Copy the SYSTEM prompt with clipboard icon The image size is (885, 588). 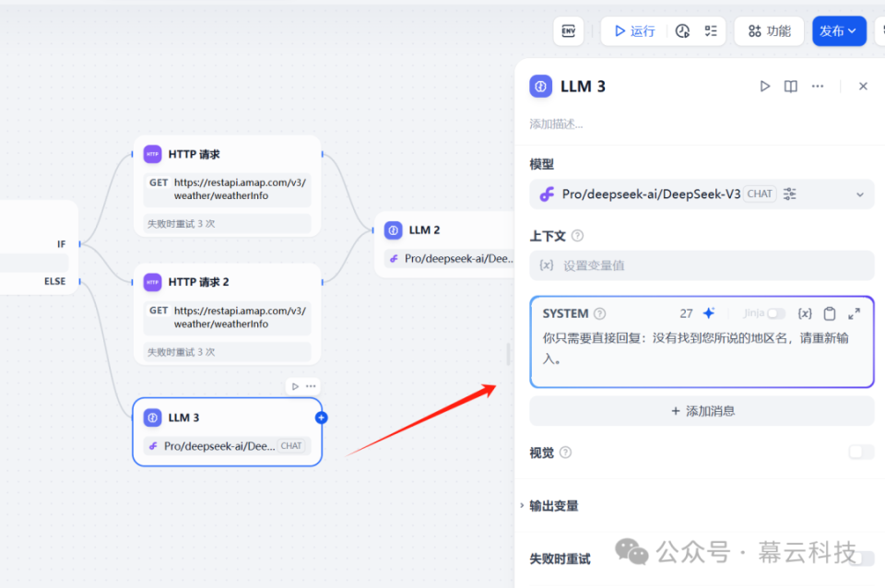click(x=830, y=313)
